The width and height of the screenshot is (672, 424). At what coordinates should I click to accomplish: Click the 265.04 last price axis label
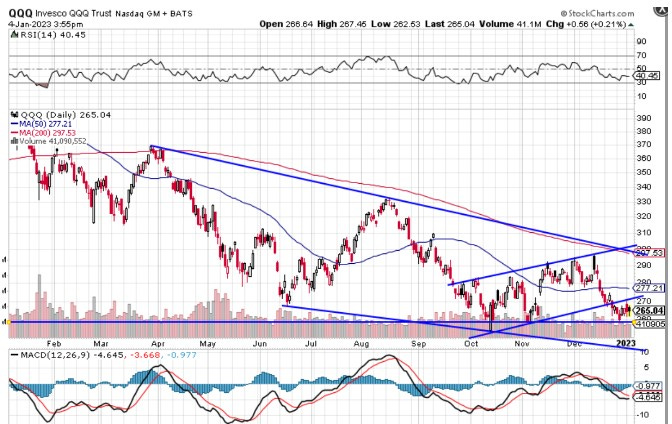[651, 311]
